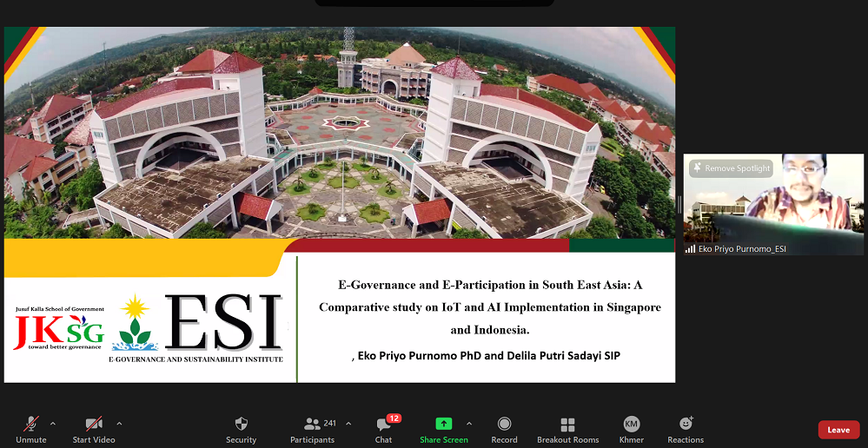Image resolution: width=868 pixels, height=448 pixels.
Task: Open audio options arrow next to Unmute
Action: click(53, 425)
